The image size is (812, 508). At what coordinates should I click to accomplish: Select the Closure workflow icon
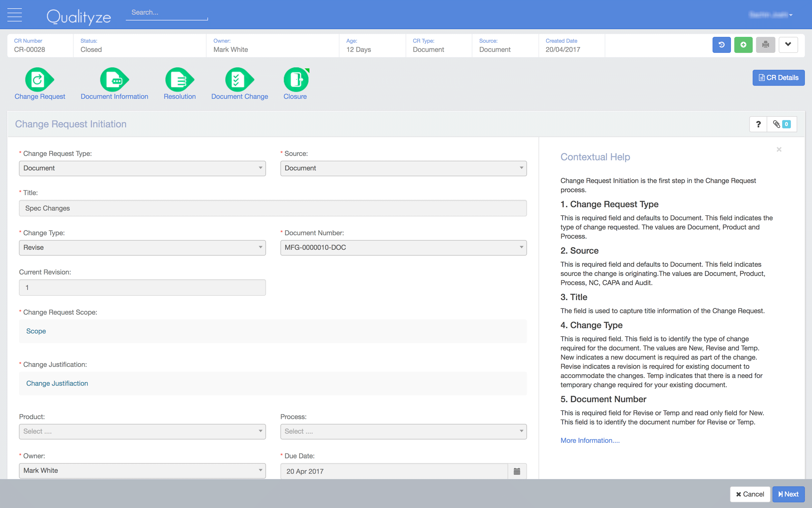pyautogui.click(x=295, y=80)
